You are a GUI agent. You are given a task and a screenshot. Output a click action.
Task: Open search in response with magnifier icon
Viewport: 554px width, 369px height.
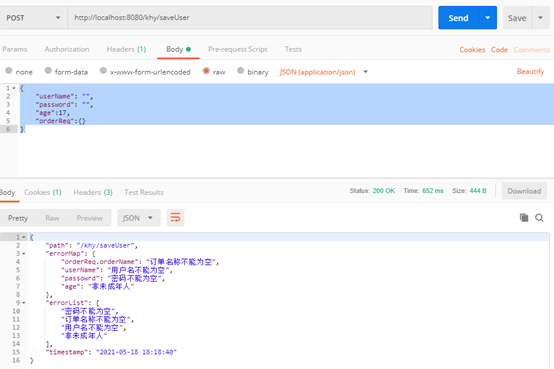pyautogui.click(x=539, y=218)
